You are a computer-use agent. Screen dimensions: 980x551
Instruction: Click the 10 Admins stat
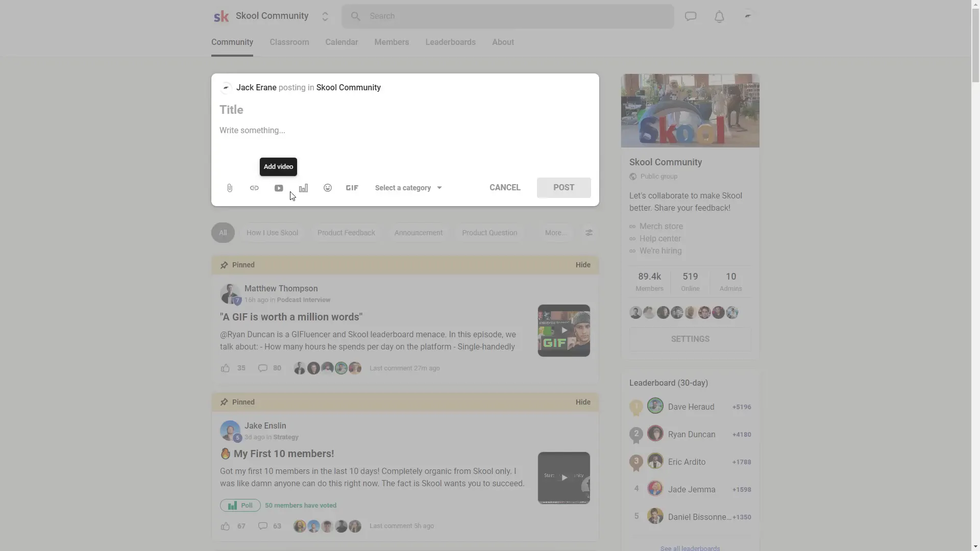[731, 282]
